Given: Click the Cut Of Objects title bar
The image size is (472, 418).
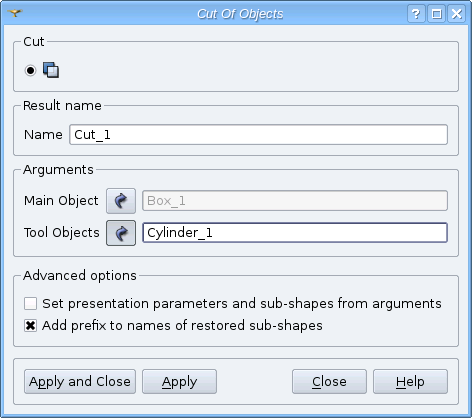Looking at the screenshot, I should pyautogui.click(x=240, y=14).
